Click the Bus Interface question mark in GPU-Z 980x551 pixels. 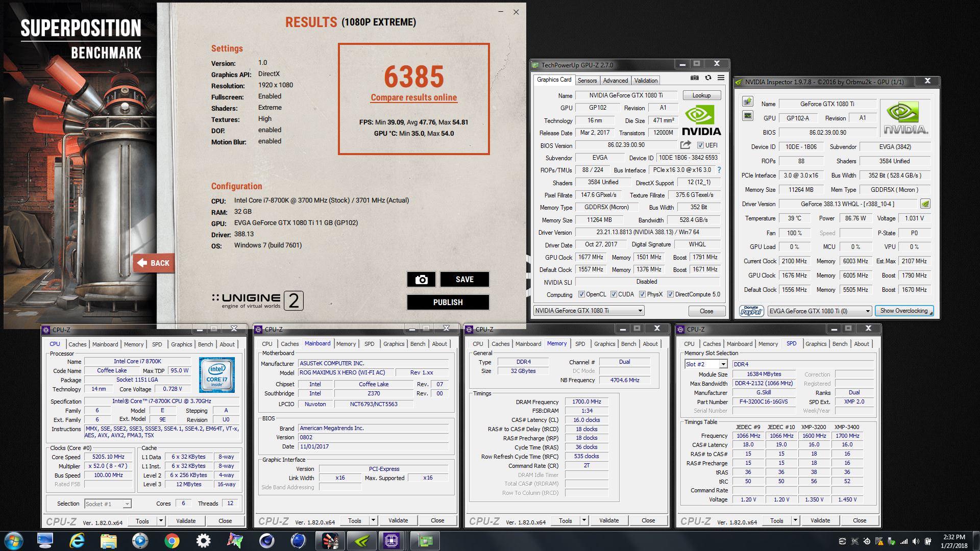(719, 170)
